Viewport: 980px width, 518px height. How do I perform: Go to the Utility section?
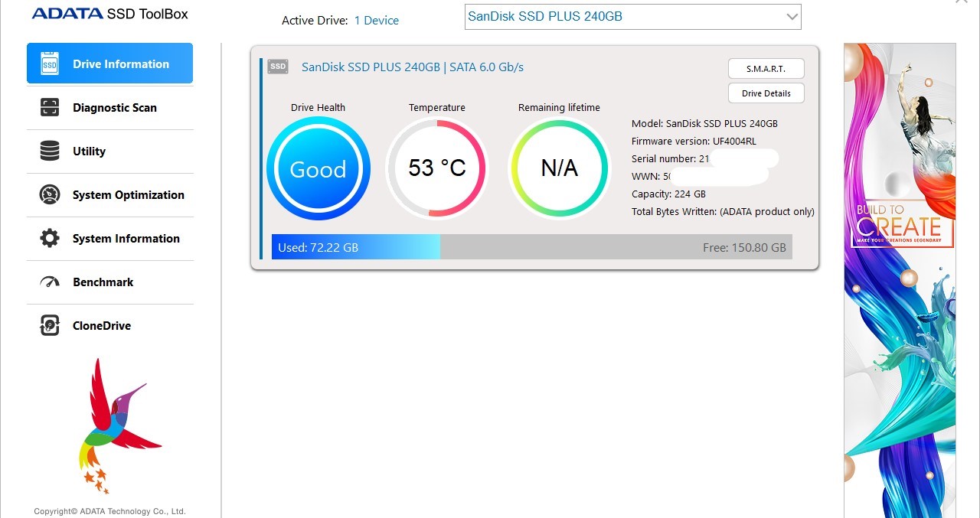coord(109,151)
